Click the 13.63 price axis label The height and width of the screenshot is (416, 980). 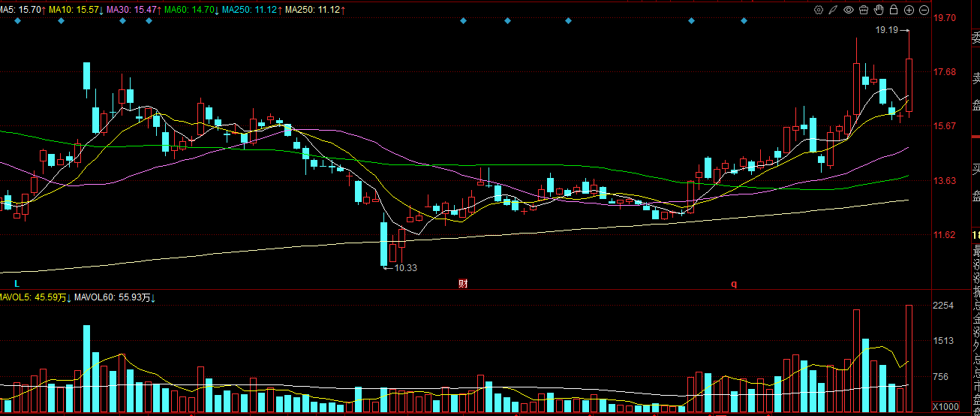click(x=945, y=181)
